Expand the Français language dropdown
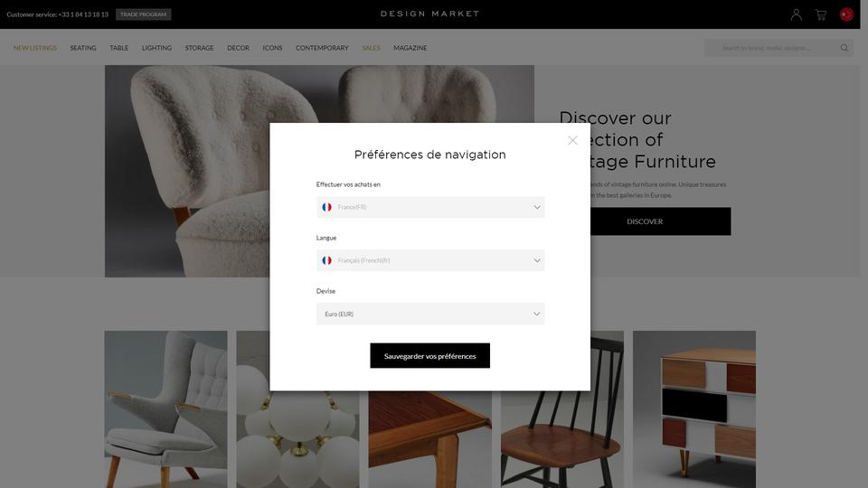Image resolution: width=868 pixels, height=488 pixels. pyautogui.click(x=430, y=260)
